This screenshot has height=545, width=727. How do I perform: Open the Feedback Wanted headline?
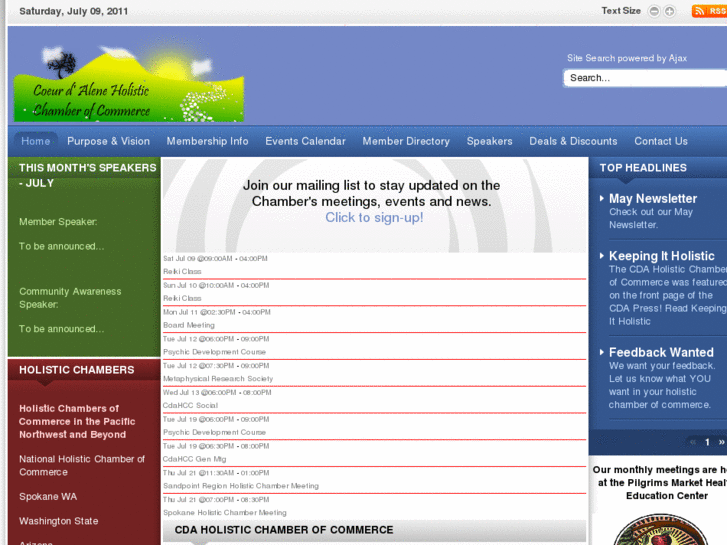click(x=661, y=352)
